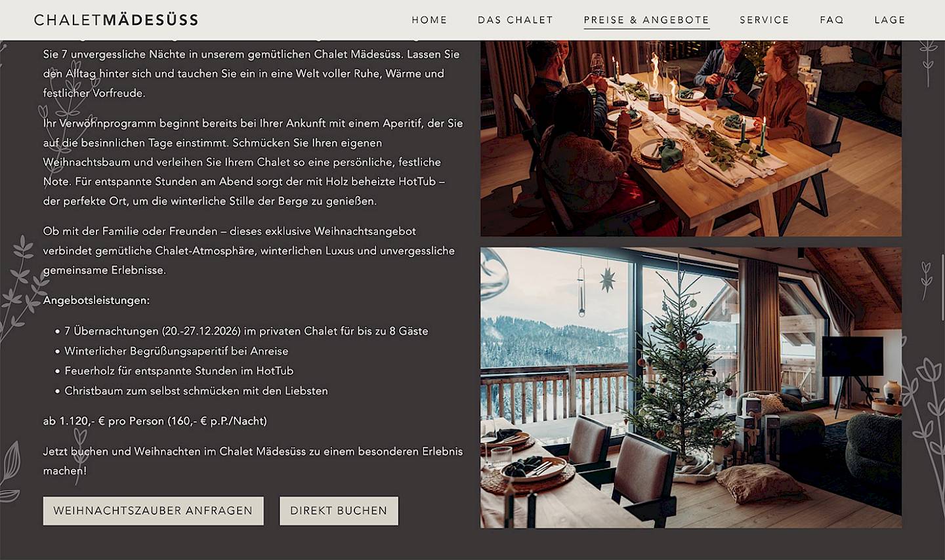945x560 pixels.
Task: Click the price line ab 1.120,- €
Action: [x=155, y=421]
